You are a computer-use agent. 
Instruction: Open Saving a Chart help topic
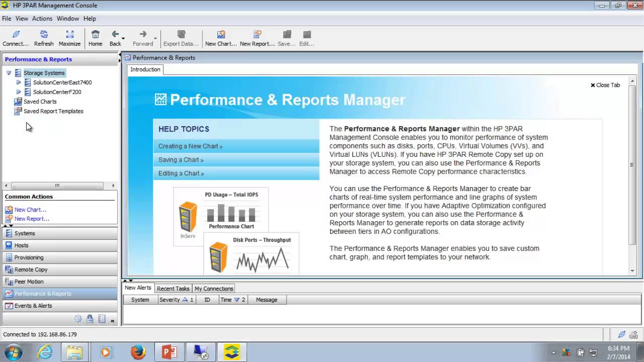tap(236, 160)
